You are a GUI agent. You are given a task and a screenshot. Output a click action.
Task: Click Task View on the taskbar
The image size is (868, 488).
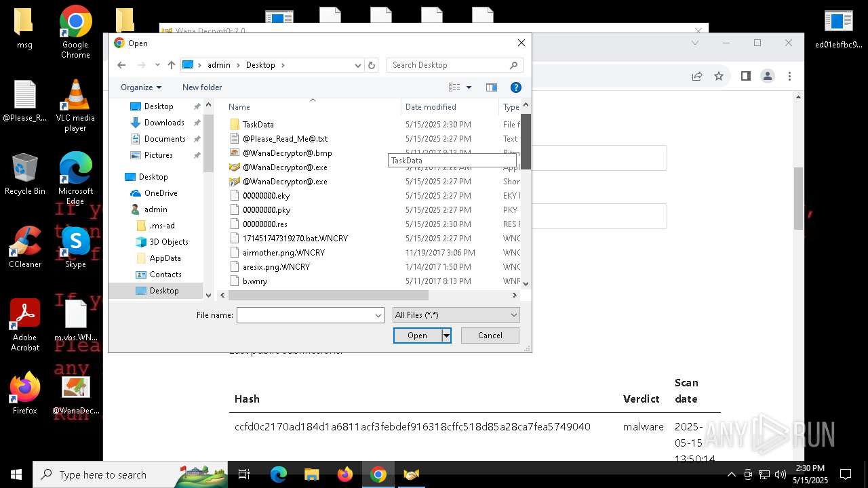point(244,474)
